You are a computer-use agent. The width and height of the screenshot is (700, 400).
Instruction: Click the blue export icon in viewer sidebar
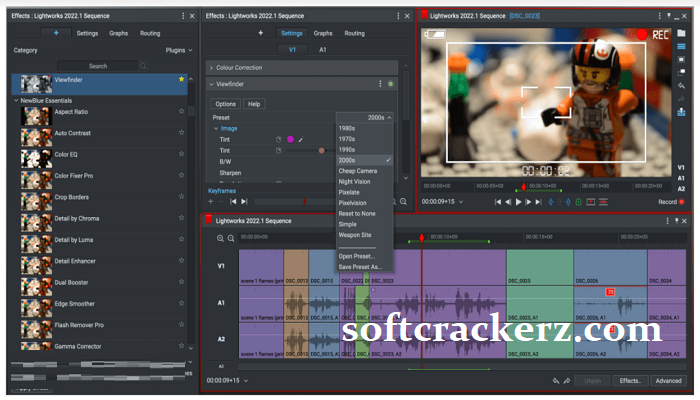point(681,112)
